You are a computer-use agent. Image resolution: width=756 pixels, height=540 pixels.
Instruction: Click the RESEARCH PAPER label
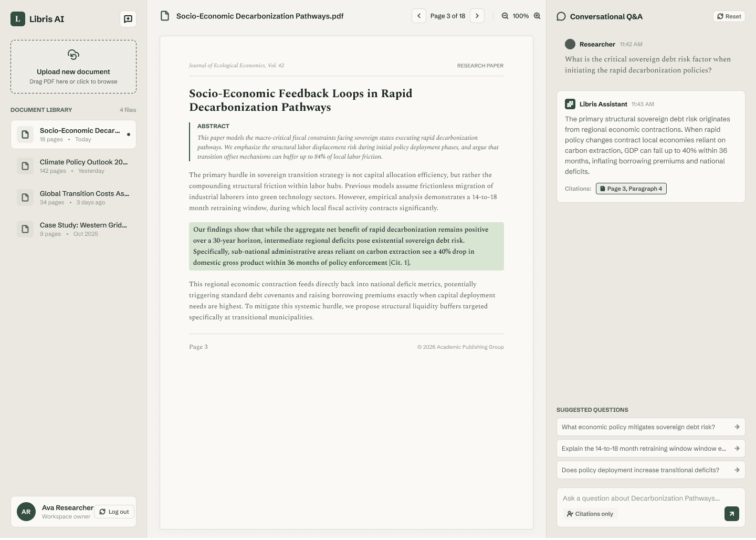pyautogui.click(x=480, y=66)
